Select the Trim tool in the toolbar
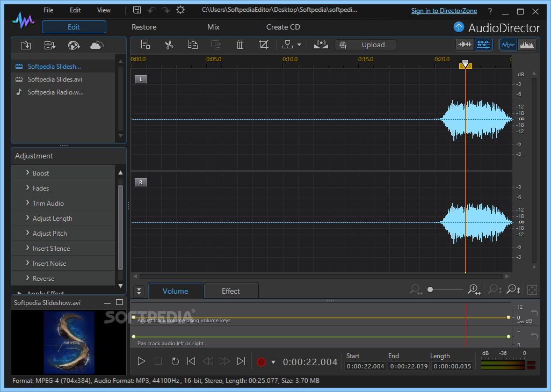This screenshot has height=392, width=551. point(264,45)
